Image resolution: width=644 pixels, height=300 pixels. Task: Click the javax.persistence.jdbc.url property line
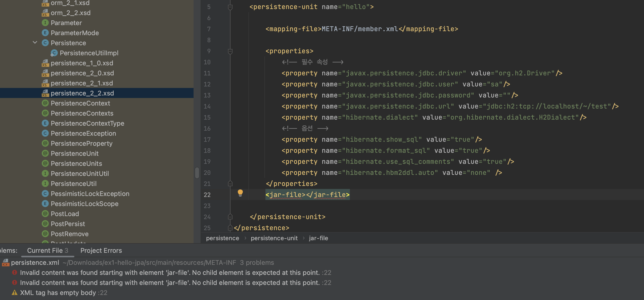pos(450,106)
